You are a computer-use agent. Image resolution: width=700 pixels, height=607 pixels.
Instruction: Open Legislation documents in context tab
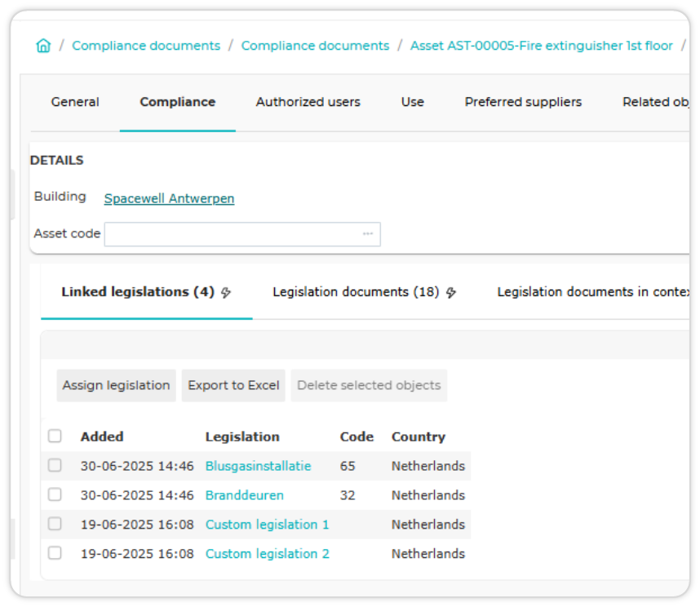[593, 292]
